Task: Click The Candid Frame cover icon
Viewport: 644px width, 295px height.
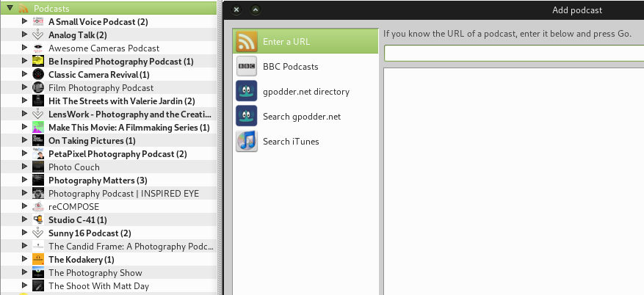Action: tap(37, 246)
